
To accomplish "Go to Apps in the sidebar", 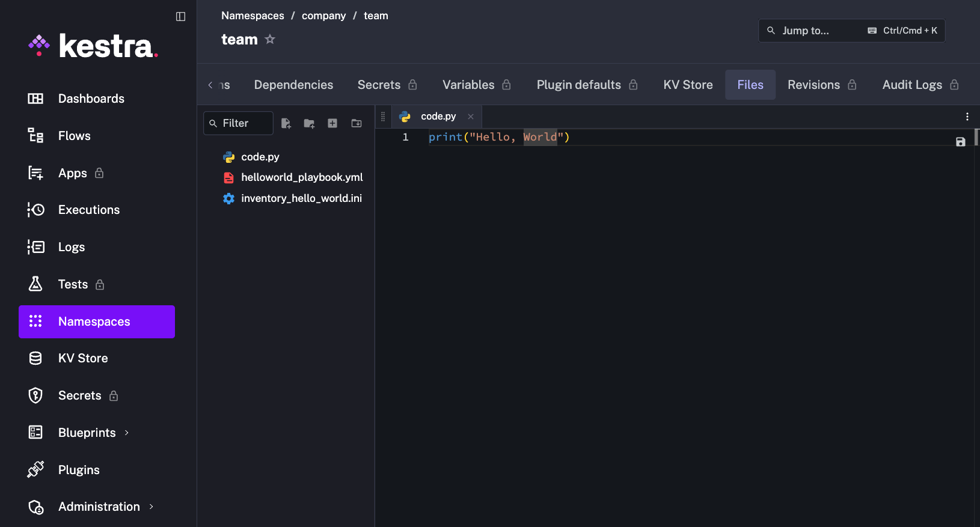I will (97, 173).
